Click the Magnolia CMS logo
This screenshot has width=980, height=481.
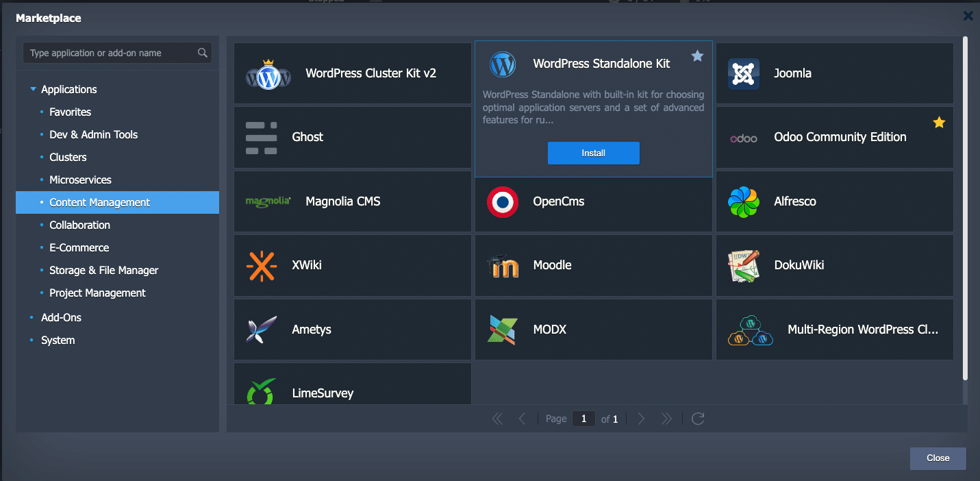[x=268, y=201]
